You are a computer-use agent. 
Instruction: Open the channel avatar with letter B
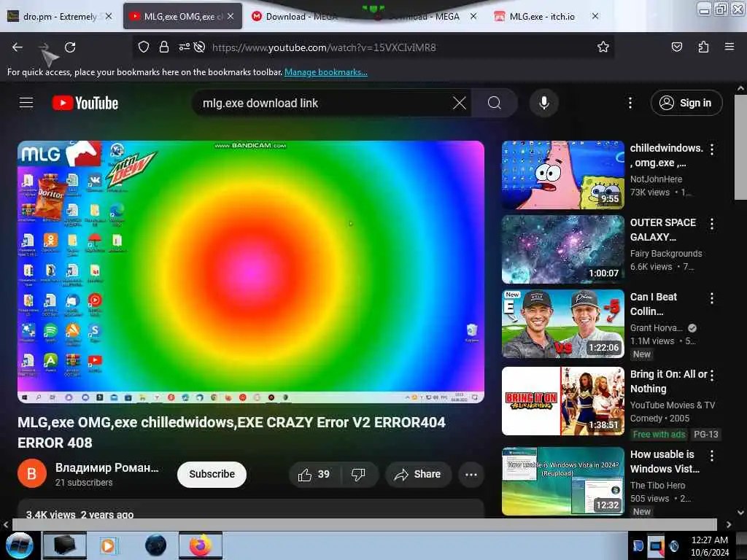point(32,474)
